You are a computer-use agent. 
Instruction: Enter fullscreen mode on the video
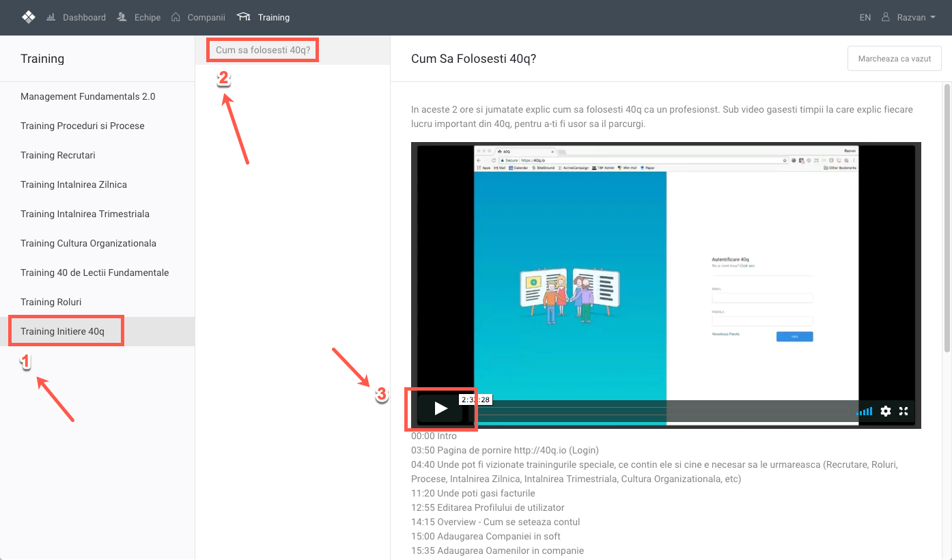click(x=904, y=411)
